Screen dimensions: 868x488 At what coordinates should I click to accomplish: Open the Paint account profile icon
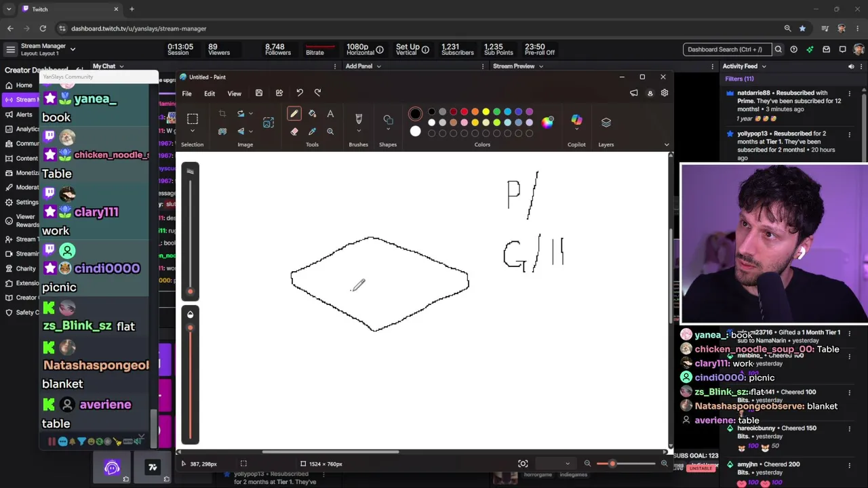(650, 93)
